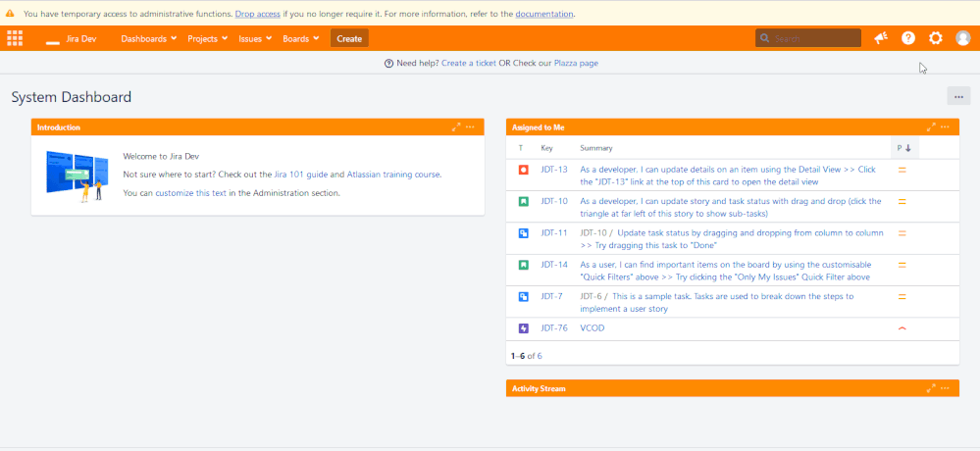Click the Drop access link
980x451 pixels.
257,14
